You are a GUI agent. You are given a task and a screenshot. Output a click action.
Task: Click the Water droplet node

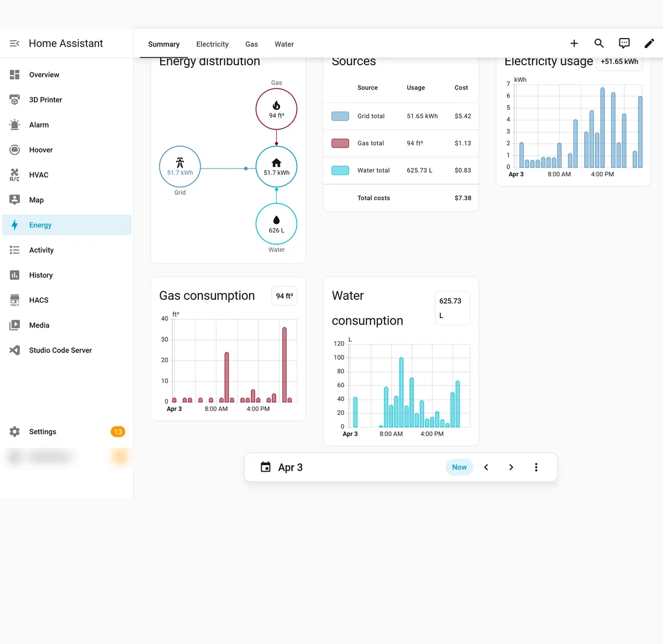[276, 224]
